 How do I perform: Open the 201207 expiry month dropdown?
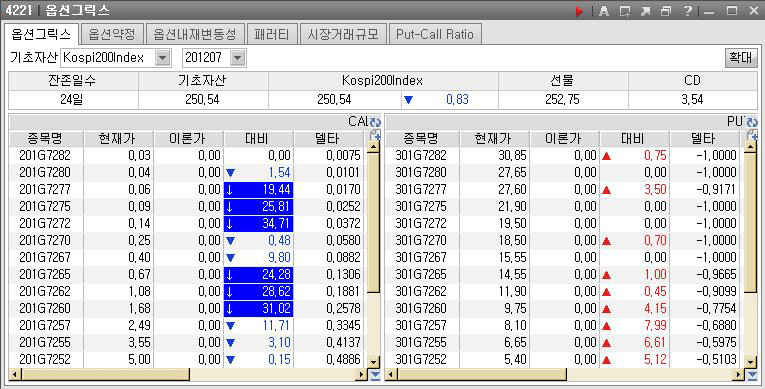tap(237, 58)
